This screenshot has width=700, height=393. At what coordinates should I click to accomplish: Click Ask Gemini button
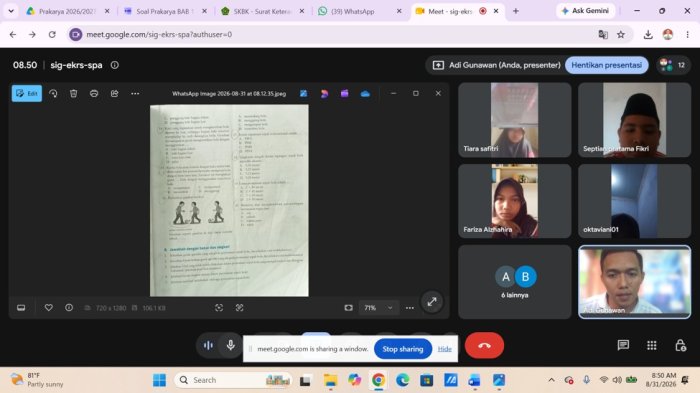tap(585, 11)
